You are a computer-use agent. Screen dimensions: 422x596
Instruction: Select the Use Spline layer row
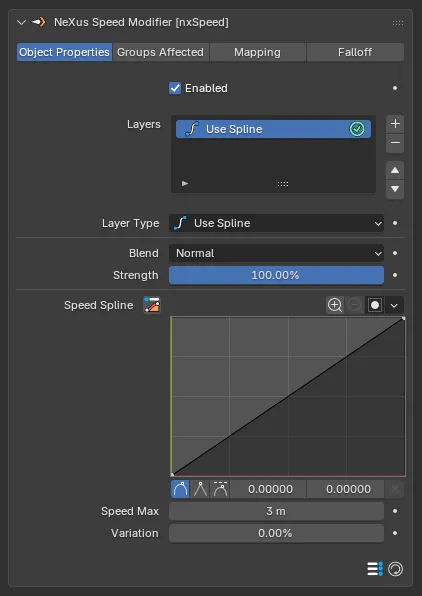273,129
